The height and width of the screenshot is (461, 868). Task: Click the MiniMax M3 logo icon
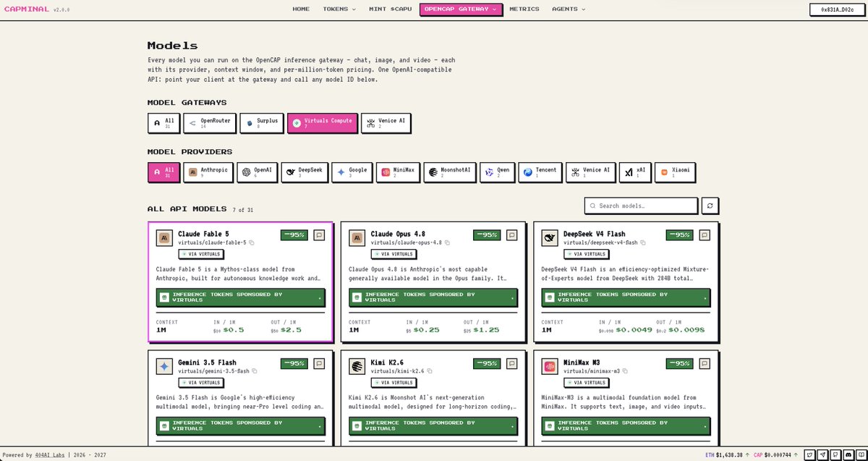click(550, 366)
